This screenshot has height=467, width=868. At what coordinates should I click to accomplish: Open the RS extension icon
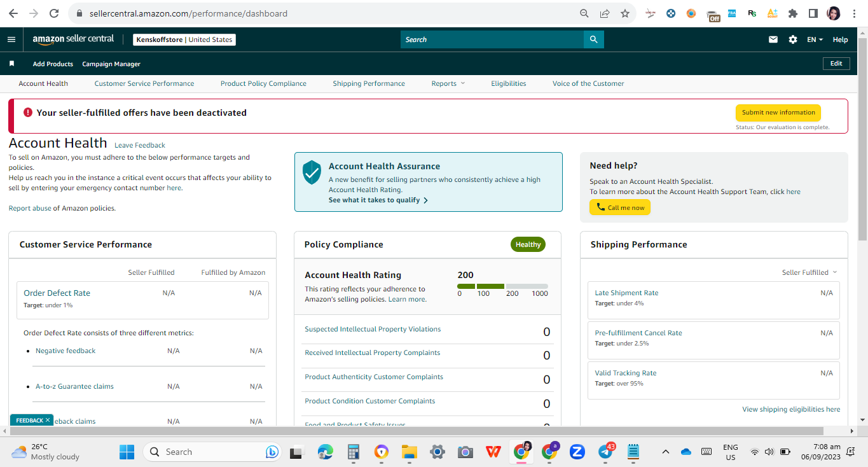pyautogui.click(x=752, y=13)
